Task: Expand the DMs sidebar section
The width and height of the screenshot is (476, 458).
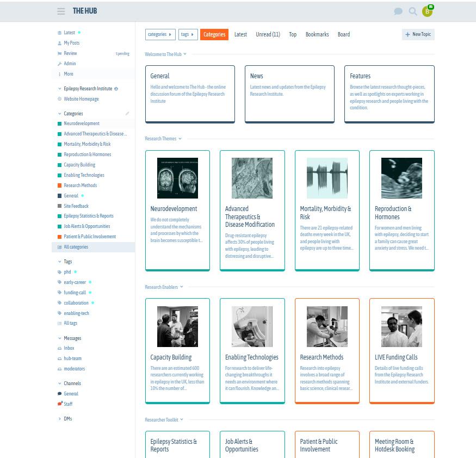Action: tap(59, 419)
